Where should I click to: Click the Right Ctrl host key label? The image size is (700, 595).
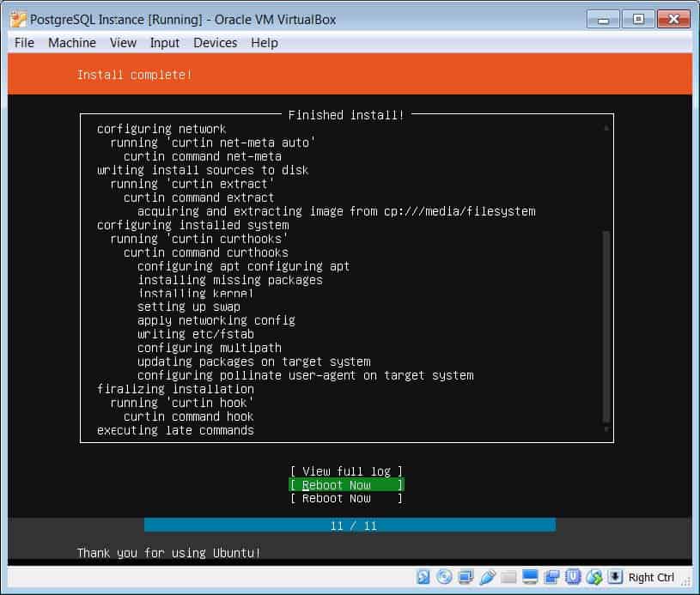[x=651, y=577]
